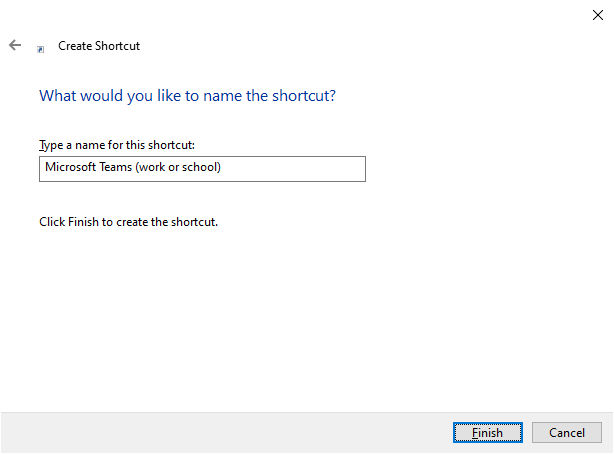Click the Create Shortcut wizard icon
Viewport: 614px width, 454px height.
[x=40, y=49]
